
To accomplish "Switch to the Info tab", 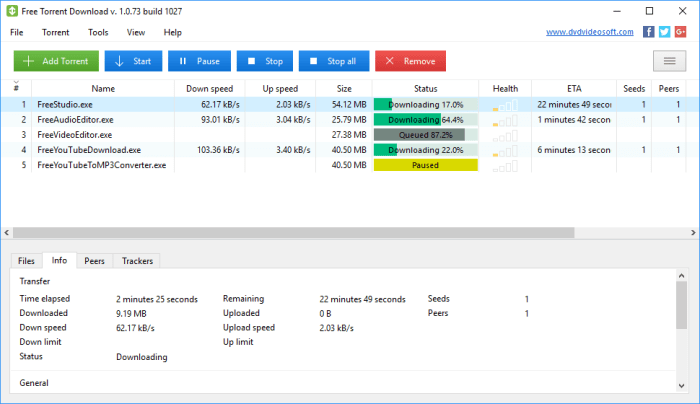I will [59, 260].
